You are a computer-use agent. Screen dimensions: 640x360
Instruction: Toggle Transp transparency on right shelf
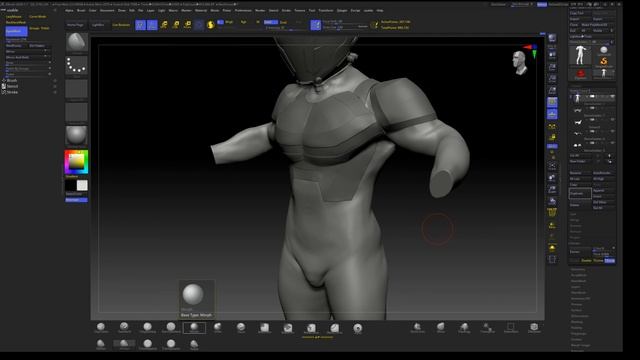tap(552, 225)
